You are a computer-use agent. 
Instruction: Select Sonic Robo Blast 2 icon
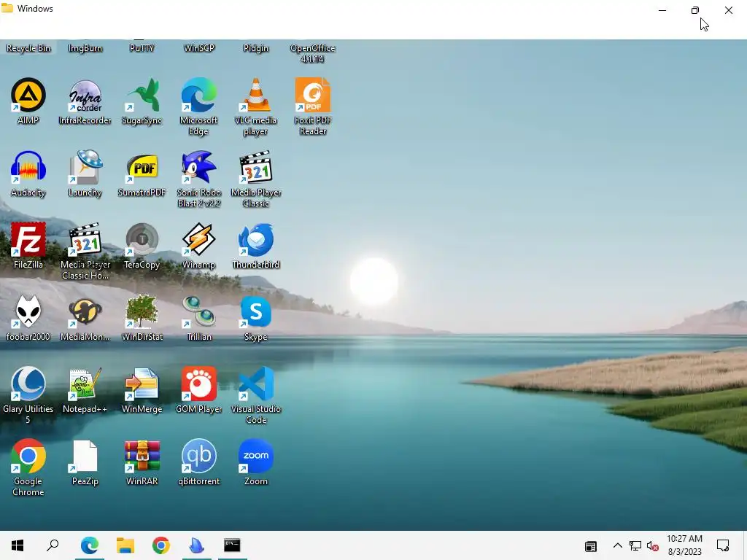coord(198,179)
